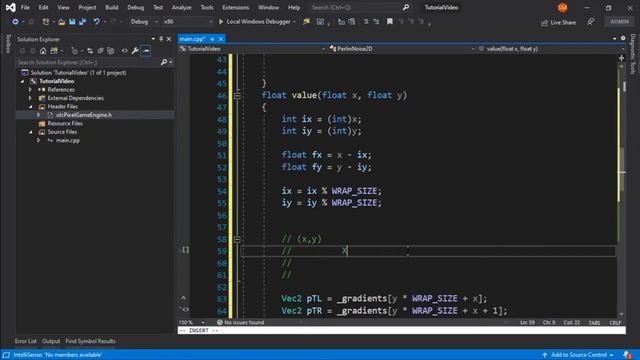Click the Send Feedback icon

click(591, 22)
